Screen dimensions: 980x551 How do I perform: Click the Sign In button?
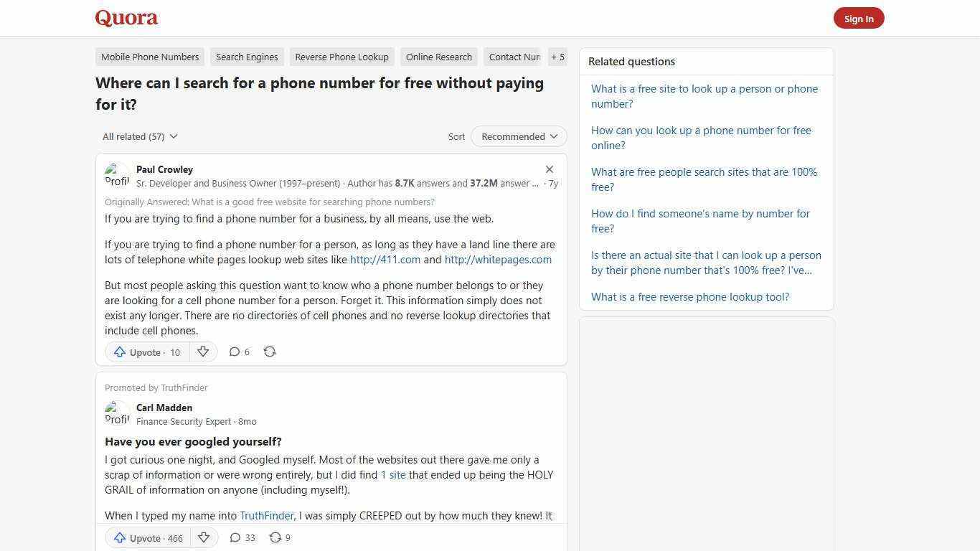[859, 18]
